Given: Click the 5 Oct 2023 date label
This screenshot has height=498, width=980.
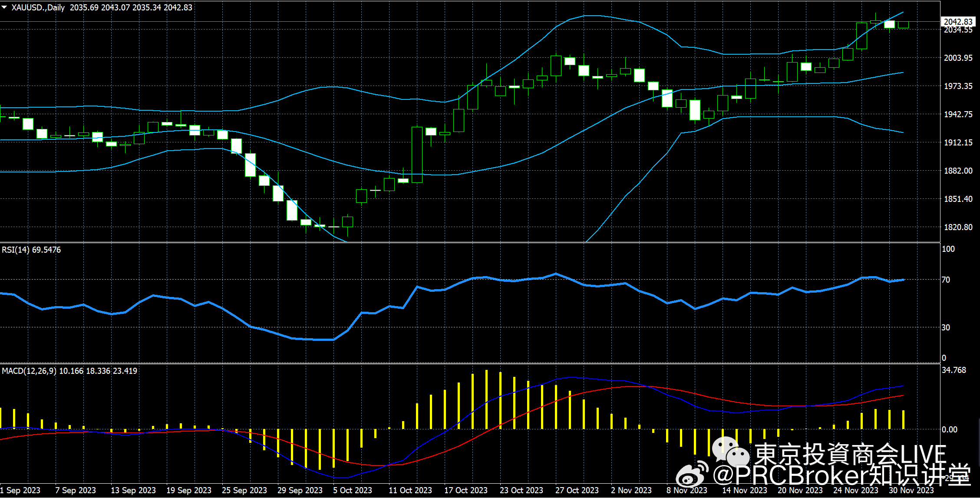Looking at the screenshot, I should tap(353, 490).
